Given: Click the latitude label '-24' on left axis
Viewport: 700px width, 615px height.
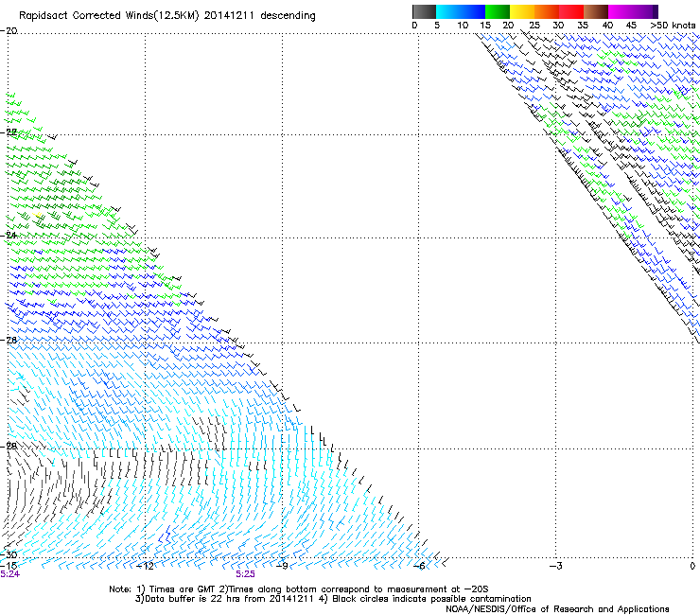Looking at the screenshot, I should [9, 235].
